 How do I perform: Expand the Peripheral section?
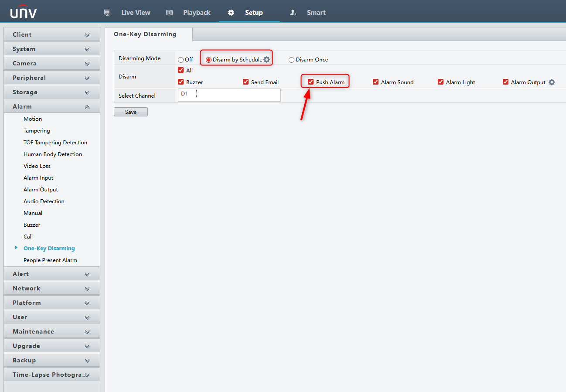coord(52,78)
